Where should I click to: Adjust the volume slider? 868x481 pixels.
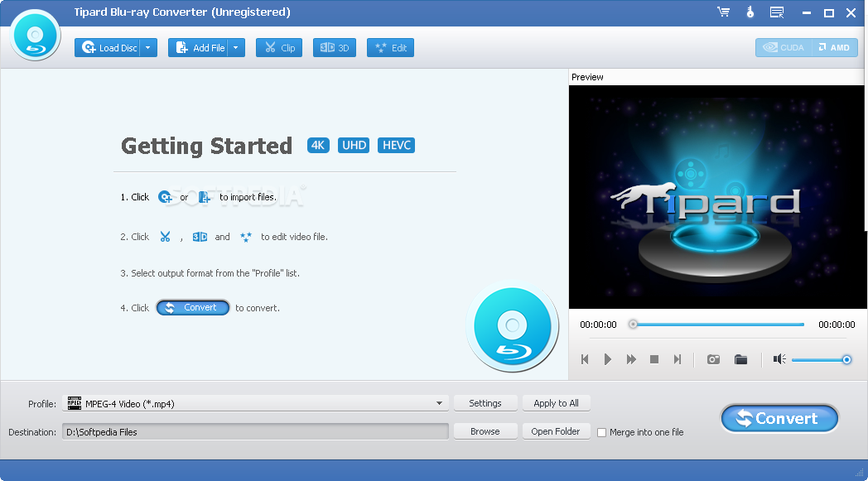coord(822,360)
